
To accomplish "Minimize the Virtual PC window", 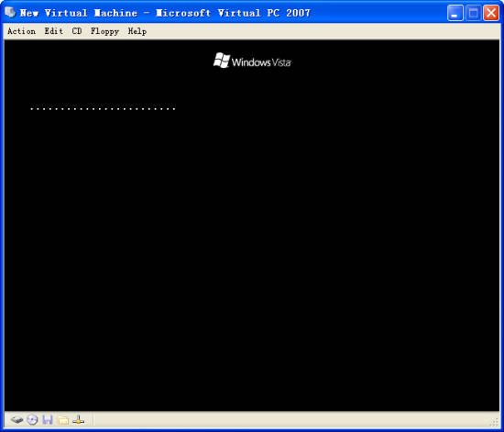I will click(x=455, y=13).
